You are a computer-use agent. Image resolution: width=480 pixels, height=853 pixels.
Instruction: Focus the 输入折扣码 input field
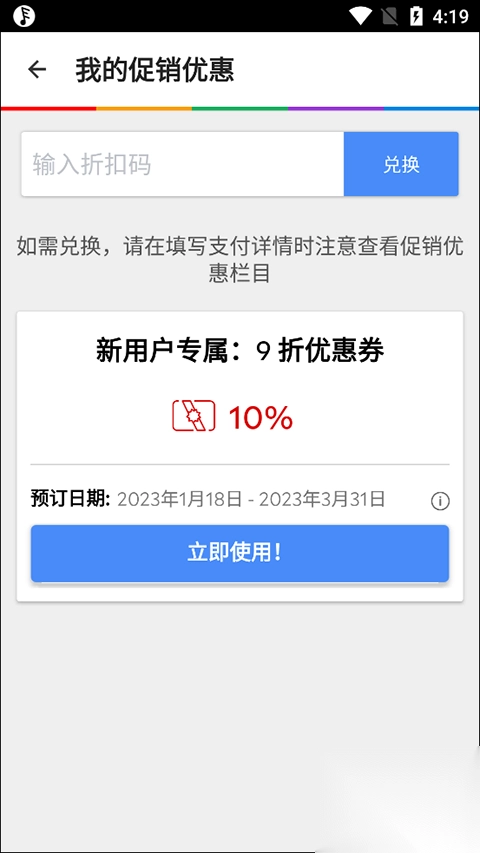click(x=182, y=164)
